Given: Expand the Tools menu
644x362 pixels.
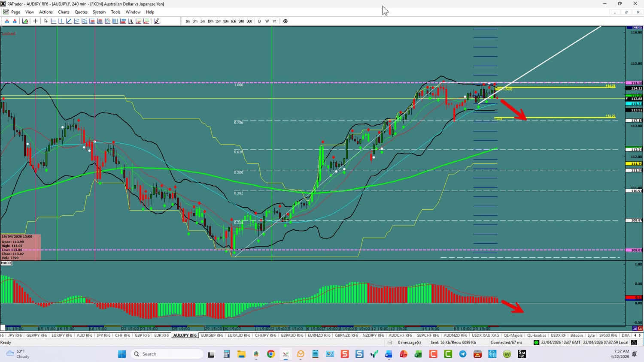Looking at the screenshot, I should (115, 12).
